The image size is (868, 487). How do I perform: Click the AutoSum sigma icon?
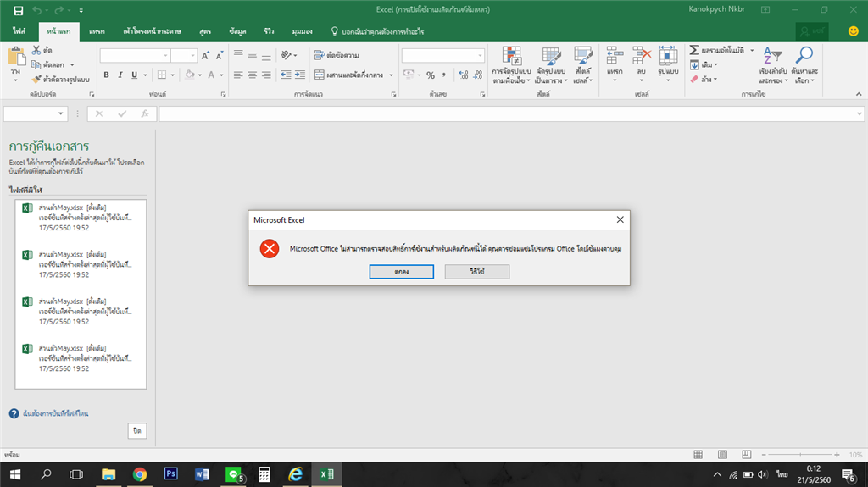694,50
